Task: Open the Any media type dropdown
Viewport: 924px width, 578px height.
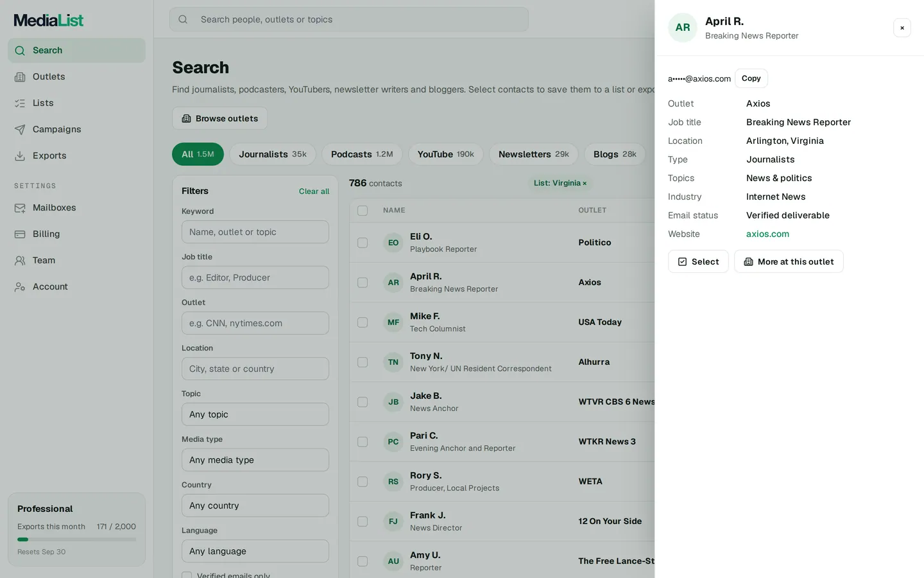Action: click(255, 460)
